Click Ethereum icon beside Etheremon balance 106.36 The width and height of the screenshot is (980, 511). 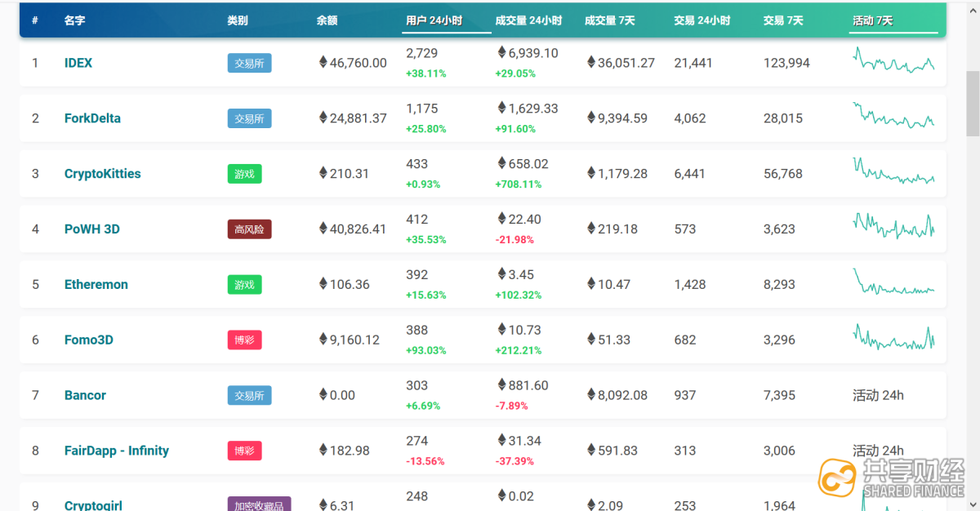tap(323, 284)
